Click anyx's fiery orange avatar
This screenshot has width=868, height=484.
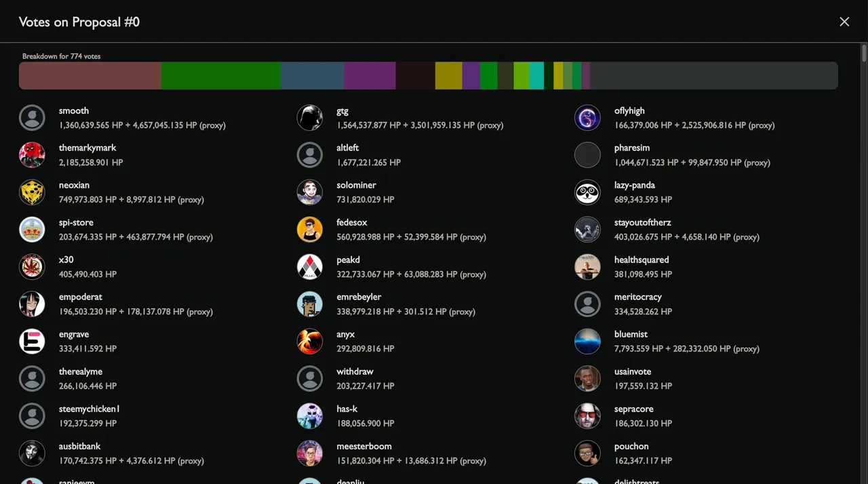(x=310, y=342)
